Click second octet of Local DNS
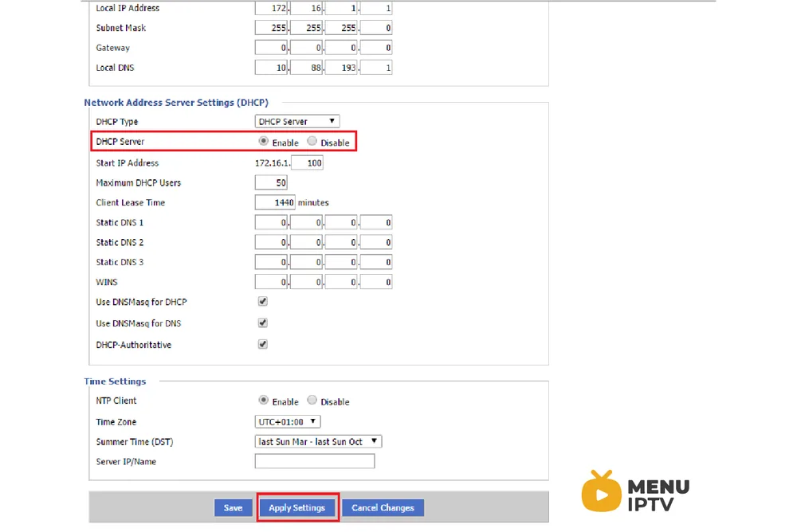 (x=307, y=68)
